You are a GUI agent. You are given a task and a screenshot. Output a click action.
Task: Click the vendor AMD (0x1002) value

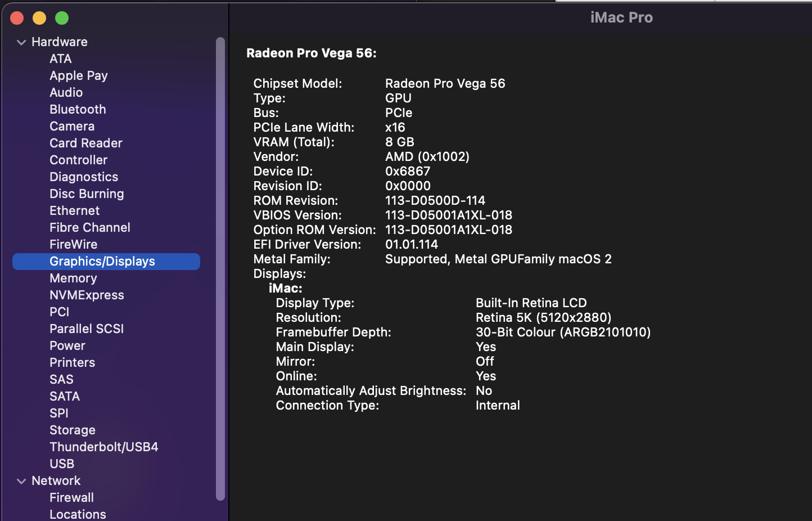coord(427,156)
